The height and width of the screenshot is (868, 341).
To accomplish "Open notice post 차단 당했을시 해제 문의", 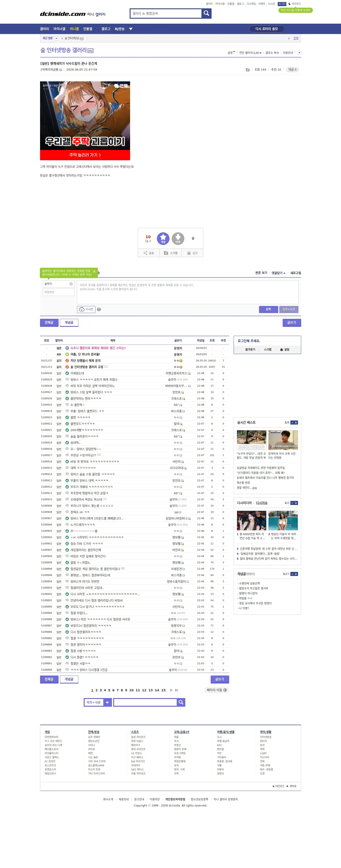I will (x=85, y=361).
